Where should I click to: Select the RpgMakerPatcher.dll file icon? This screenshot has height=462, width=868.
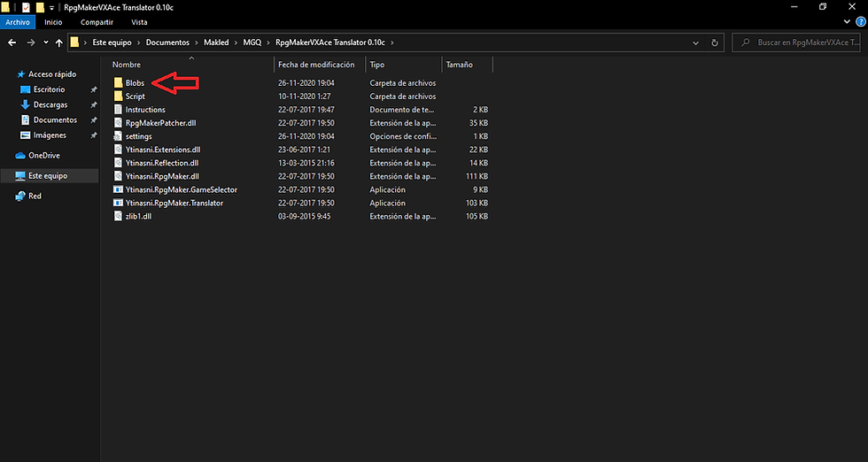tap(118, 123)
